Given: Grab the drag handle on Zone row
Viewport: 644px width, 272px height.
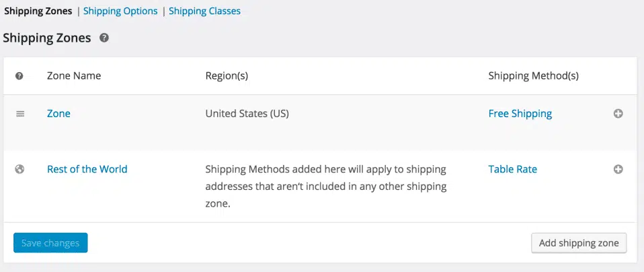Looking at the screenshot, I should click(x=20, y=114).
